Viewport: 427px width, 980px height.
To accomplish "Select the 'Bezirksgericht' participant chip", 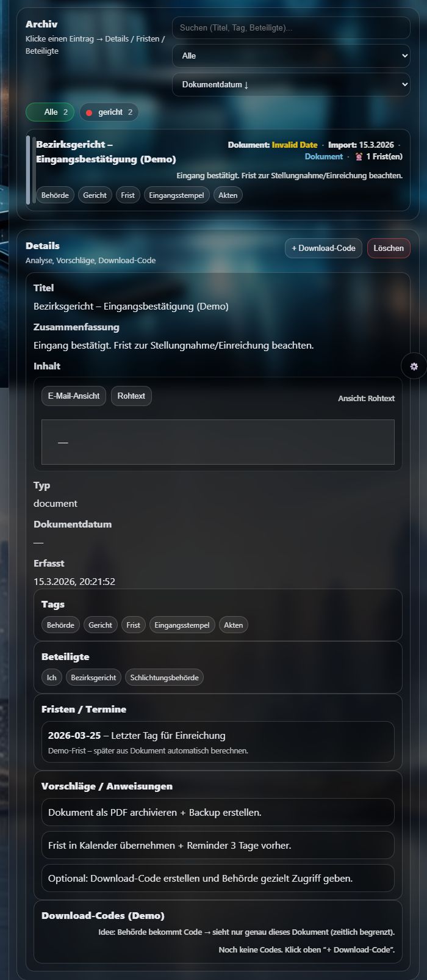I will click(93, 678).
